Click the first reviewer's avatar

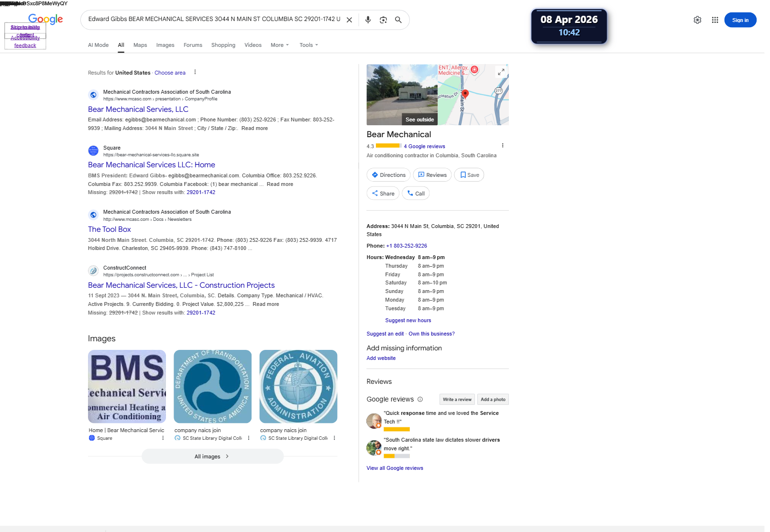374,421
